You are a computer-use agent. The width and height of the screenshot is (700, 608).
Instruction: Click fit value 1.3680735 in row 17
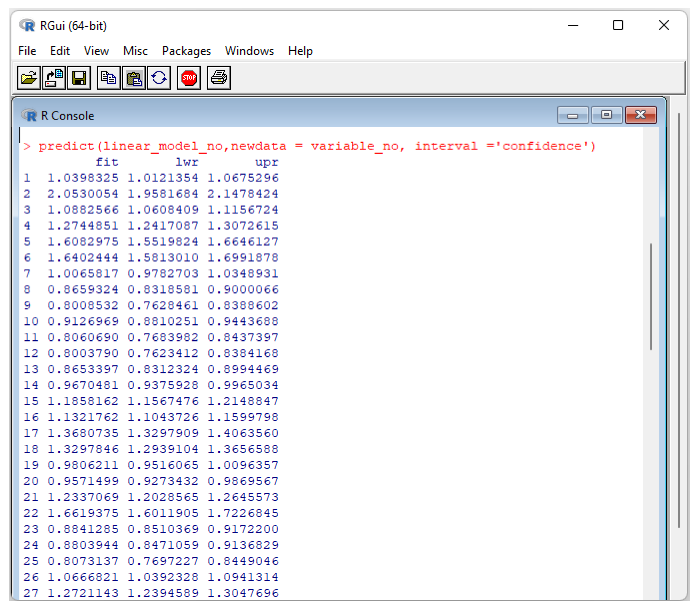(x=83, y=434)
